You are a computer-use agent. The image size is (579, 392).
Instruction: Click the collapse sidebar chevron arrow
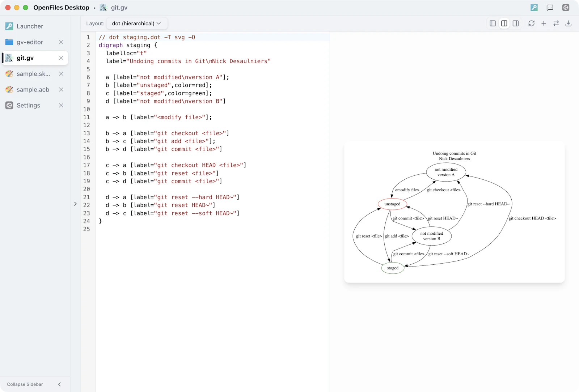[x=59, y=384]
